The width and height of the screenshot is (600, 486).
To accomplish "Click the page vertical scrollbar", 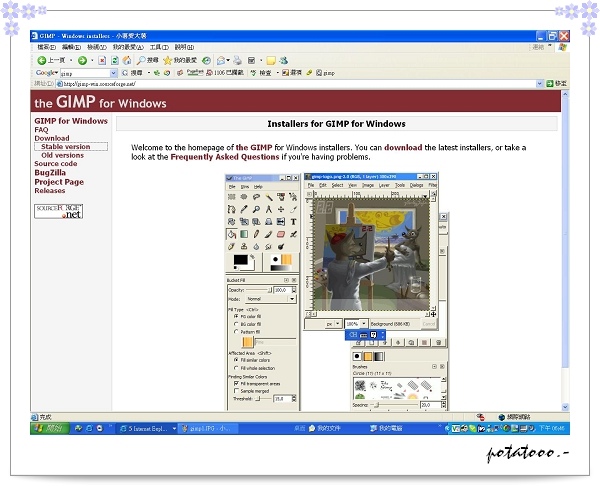I will click(565, 250).
